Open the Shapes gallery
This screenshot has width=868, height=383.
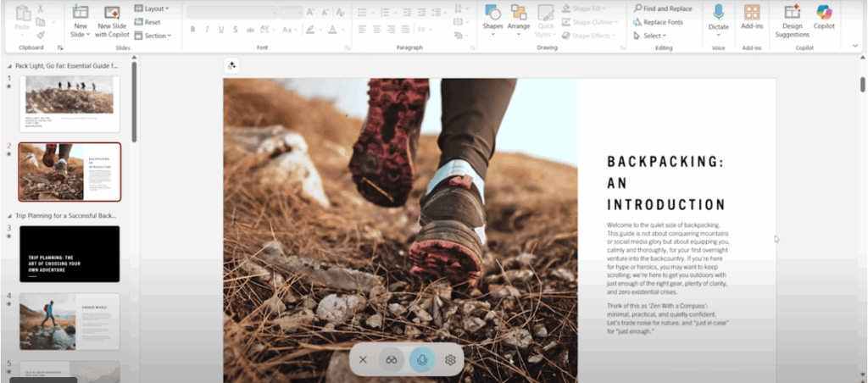tap(492, 19)
